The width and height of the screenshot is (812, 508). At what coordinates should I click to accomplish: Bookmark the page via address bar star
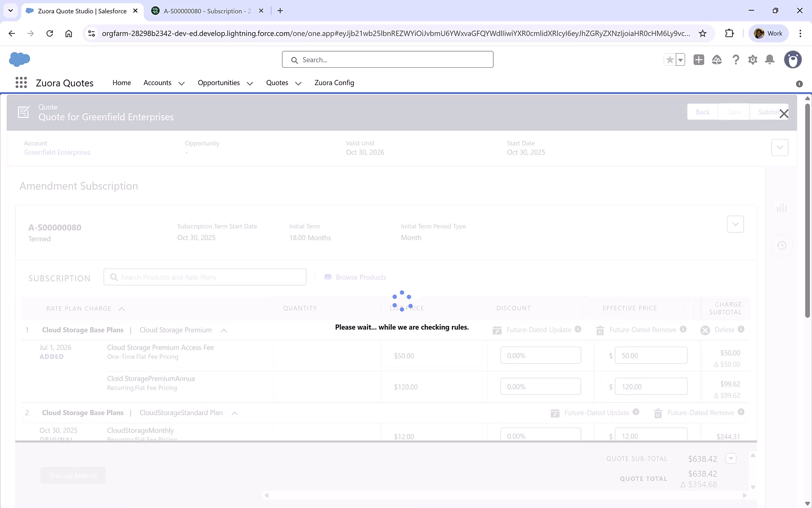tap(703, 33)
